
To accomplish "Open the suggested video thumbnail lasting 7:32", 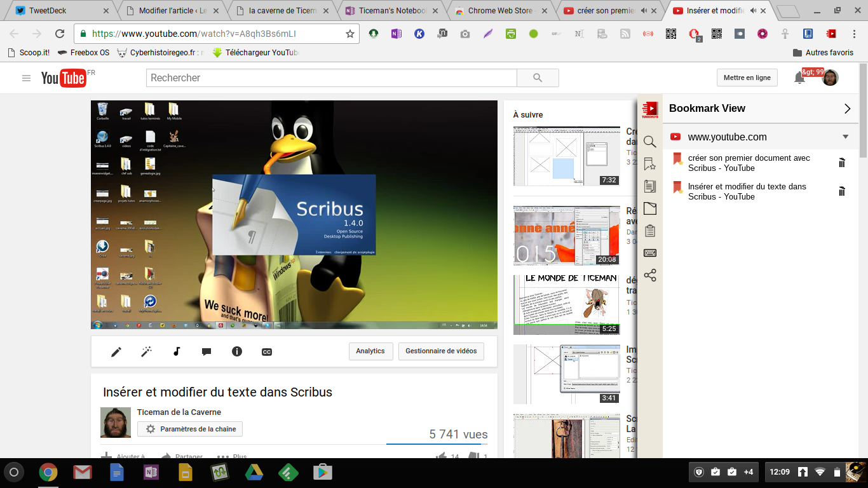I will point(566,156).
